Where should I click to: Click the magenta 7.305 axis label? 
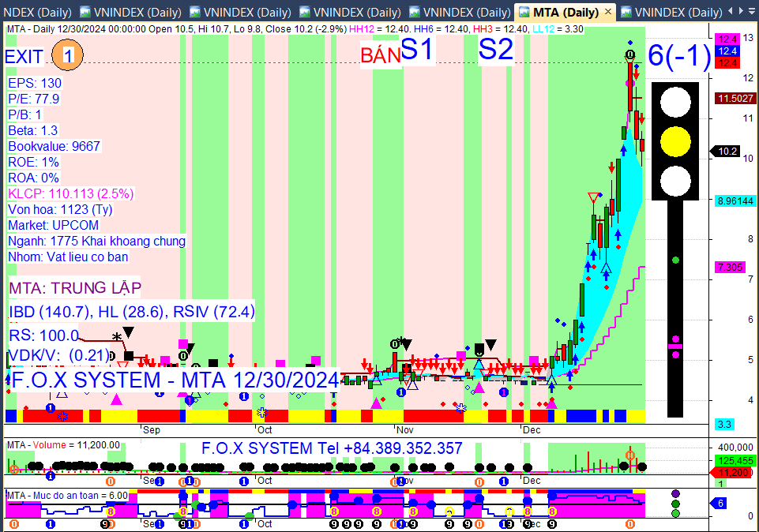730,267
